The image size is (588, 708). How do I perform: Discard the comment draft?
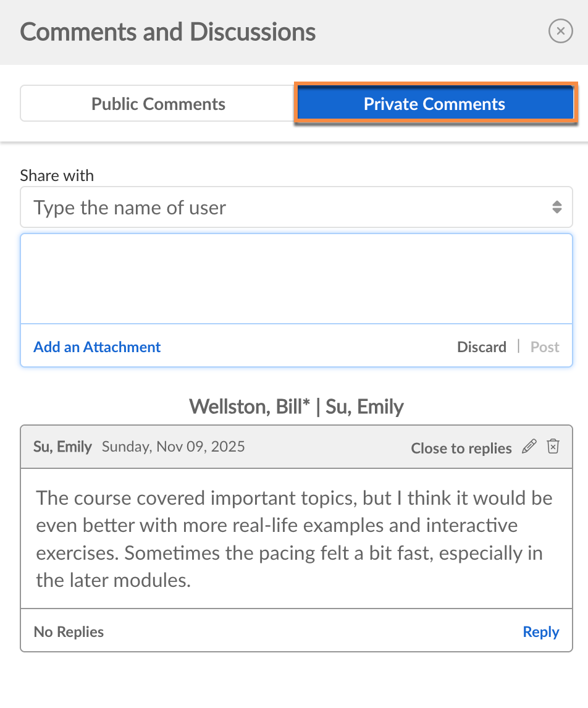click(x=482, y=347)
